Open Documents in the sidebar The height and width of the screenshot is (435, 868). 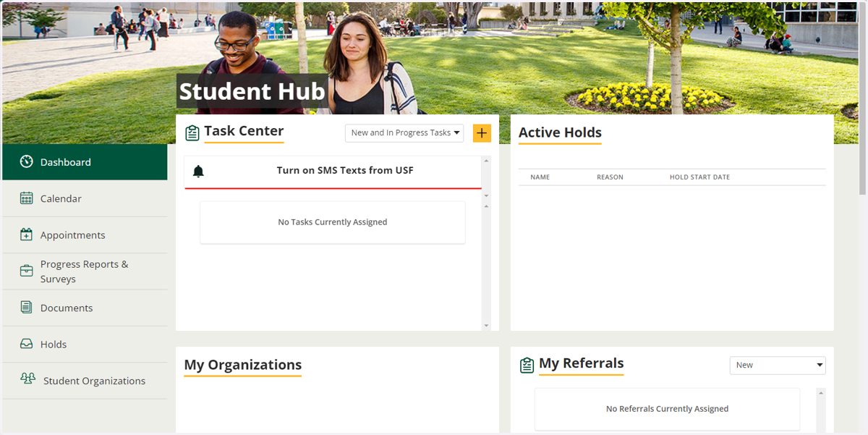[85, 308]
